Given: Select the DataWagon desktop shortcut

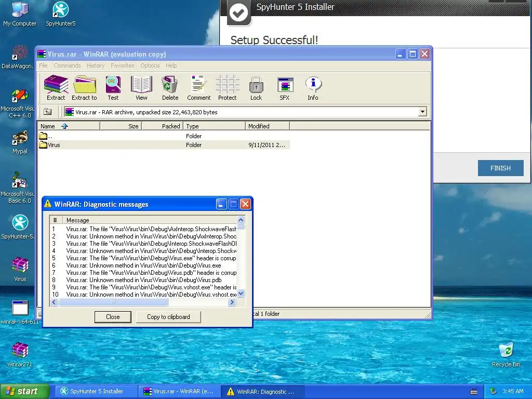Looking at the screenshot, I should pyautogui.click(x=18, y=57).
